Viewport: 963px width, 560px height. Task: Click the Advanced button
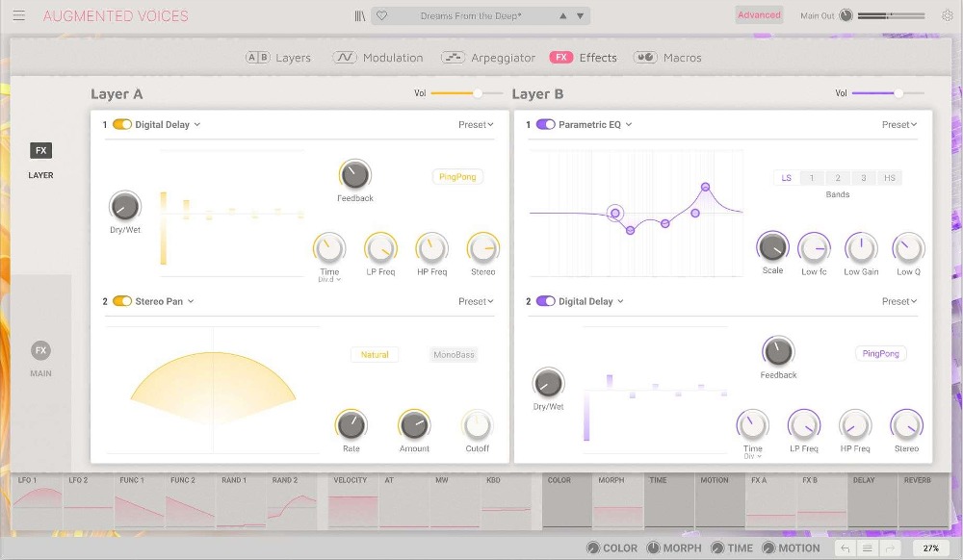[x=759, y=14]
